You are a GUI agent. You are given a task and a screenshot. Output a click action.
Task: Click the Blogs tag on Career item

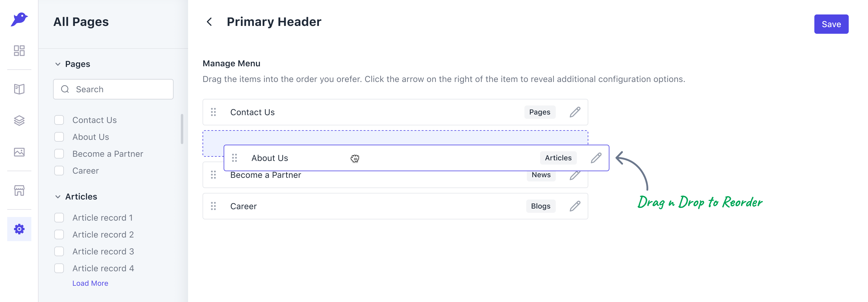click(x=540, y=206)
